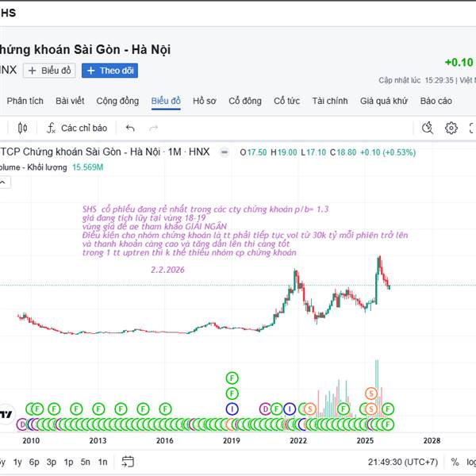Undo the last chart action
This screenshot has width=476, height=476.
coord(130,128)
